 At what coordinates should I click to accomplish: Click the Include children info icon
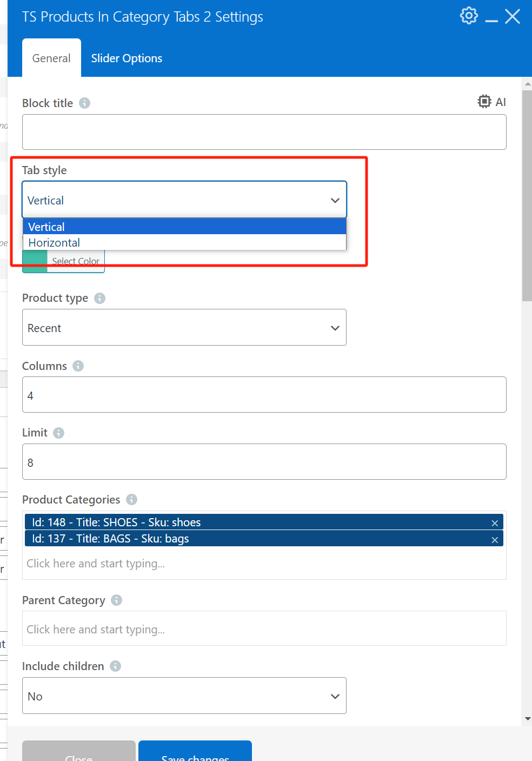click(x=115, y=666)
